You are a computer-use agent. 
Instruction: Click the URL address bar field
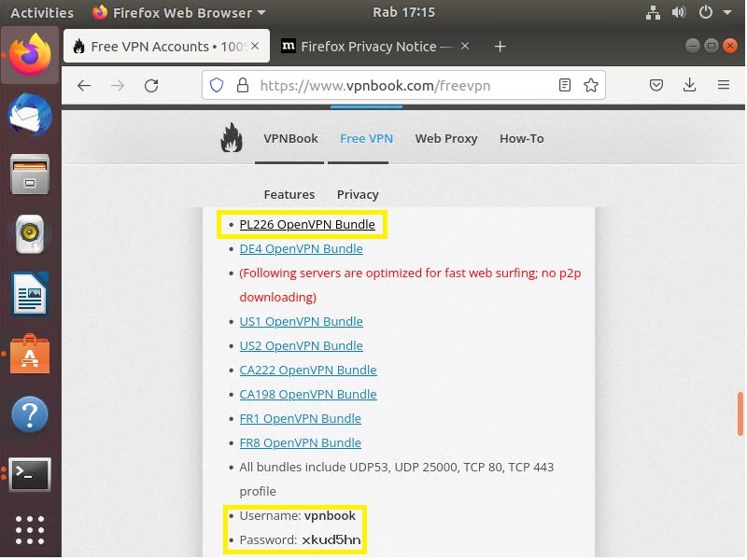point(402,86)
